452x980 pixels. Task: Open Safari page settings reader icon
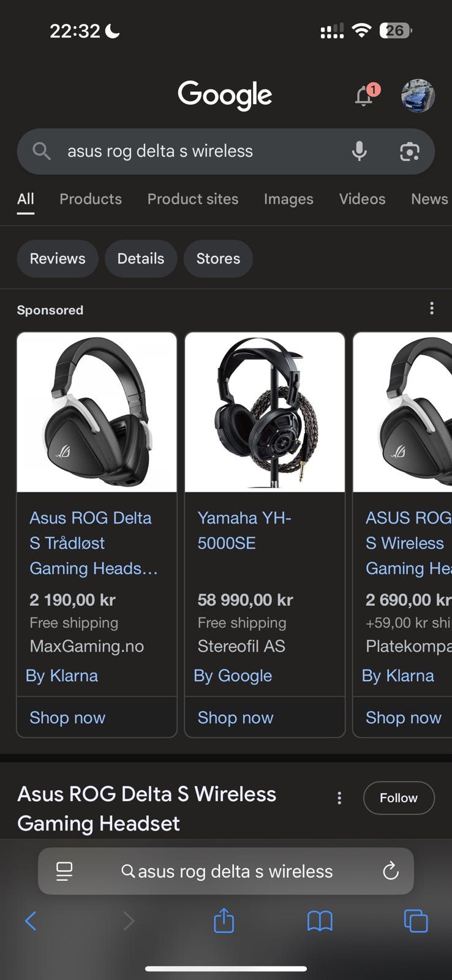[x=64, y=871]
